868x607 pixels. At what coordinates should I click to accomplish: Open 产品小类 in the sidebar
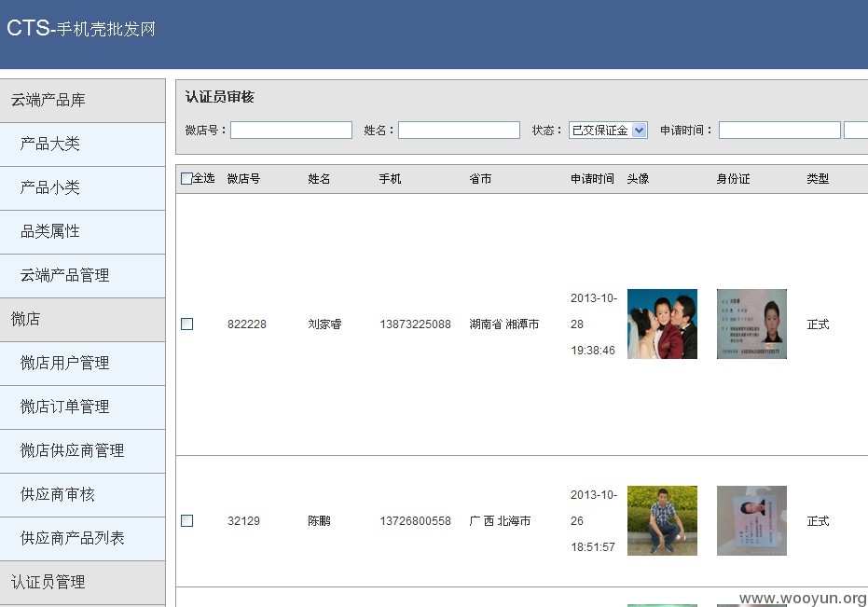[x=82, y=187]
